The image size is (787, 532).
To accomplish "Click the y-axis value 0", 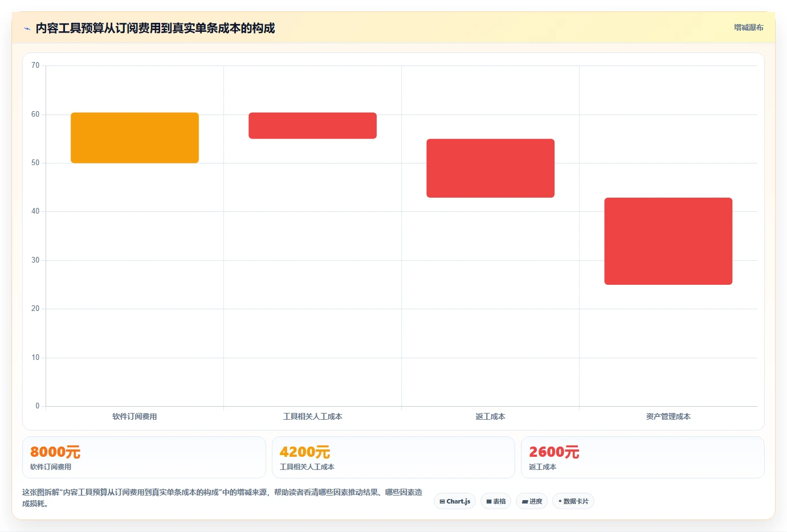I will pos(38,406).
